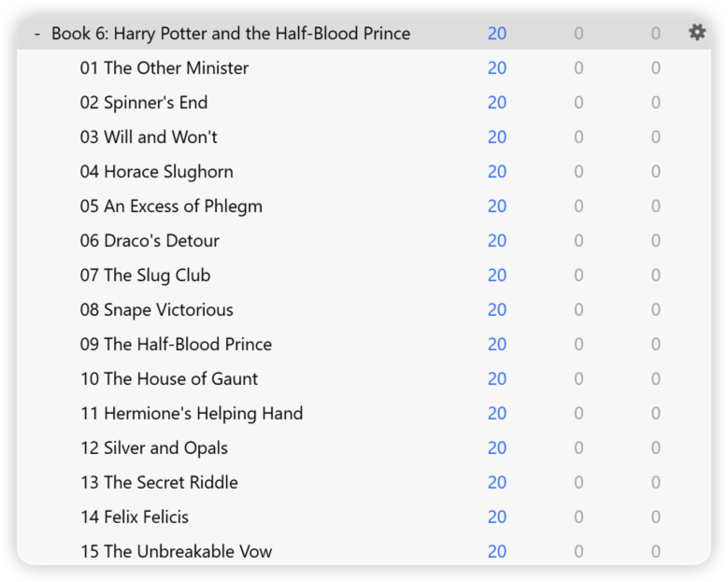728x582 pixels.
Task: Open the 01 The Other Minister deck
Action: click(x=164, y=68)
